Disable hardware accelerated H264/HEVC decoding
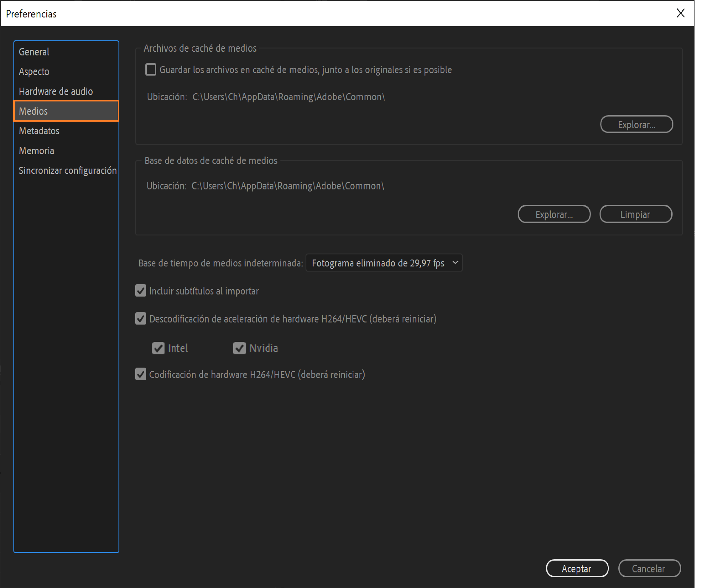The width and height of the screenshot is (706, 588). pyautogui.click(x=140, y=319)
